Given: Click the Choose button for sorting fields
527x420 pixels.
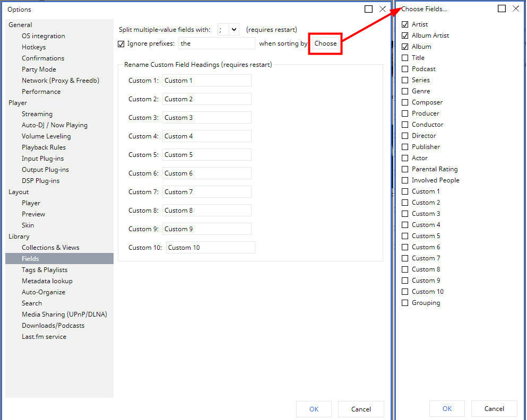Looking at the screenshot, I should (x=325, y=43).
